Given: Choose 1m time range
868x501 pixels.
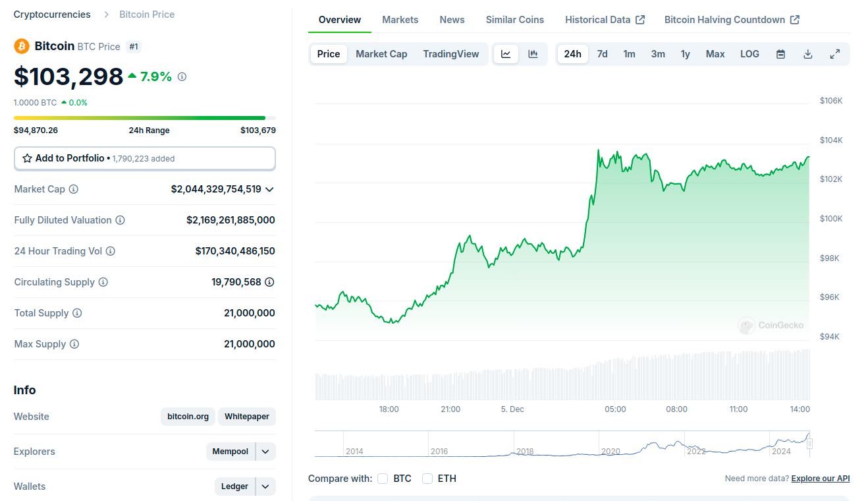Looking at the screenshot, I should pos(630,54).
